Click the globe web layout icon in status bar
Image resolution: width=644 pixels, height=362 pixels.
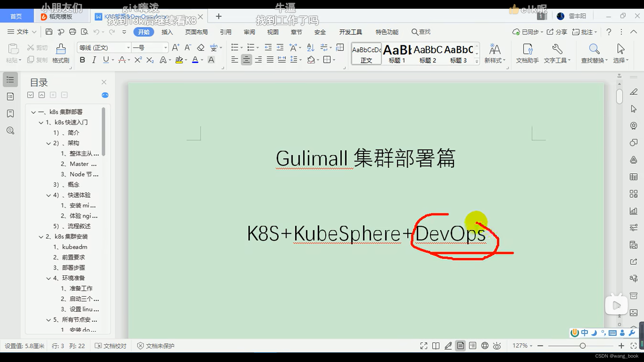[x=485, y=346]
